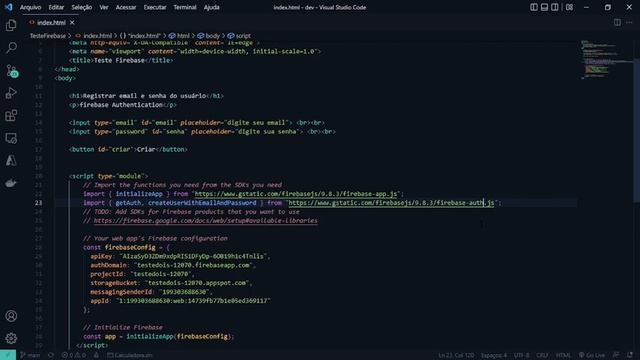The height and width of the screenshot is (360, 640).
Task: Click createUserWithEmailAndPassword in import
Action: point(202,203)
